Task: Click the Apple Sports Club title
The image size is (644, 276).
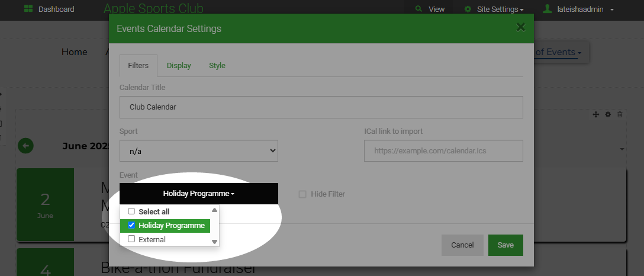Action: (153, 8)
